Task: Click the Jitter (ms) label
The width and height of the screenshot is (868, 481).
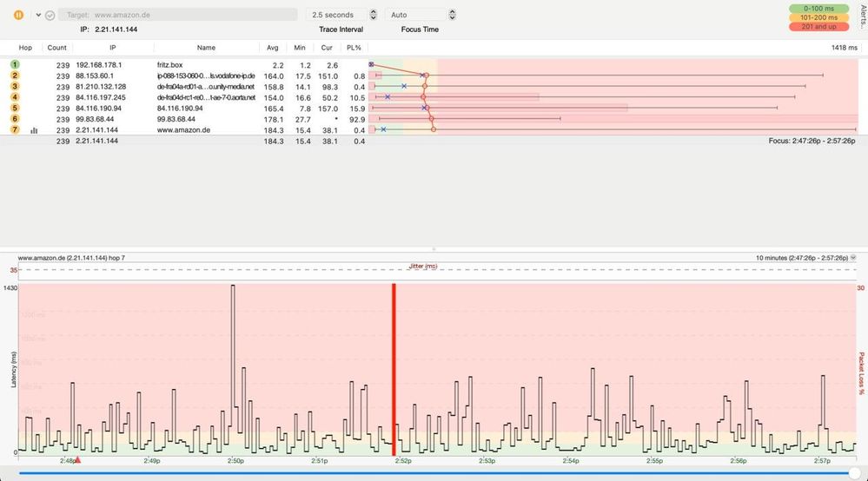Action: coord(423,266)
